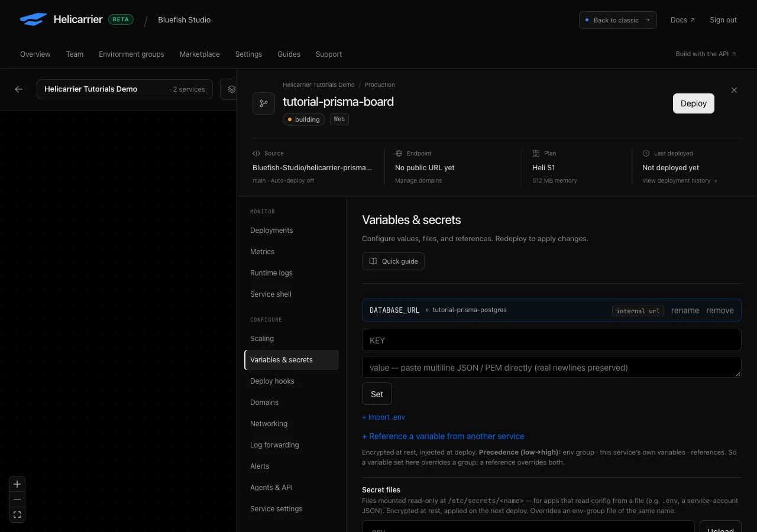Open Agents & API in the sidebar

[x=271, y=488]
